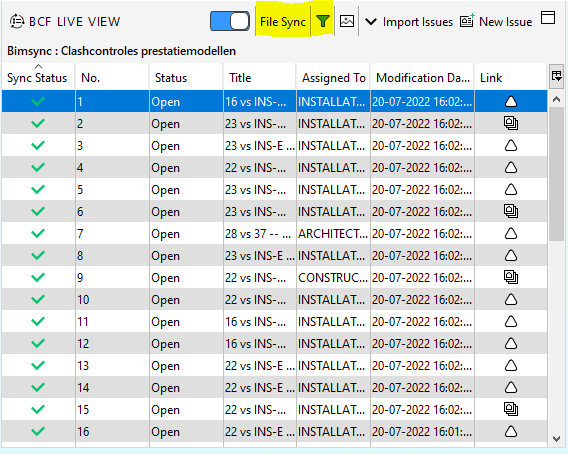The image size is (568, 454).
Task: Click the link shape icon for issue 10
Action: pos(511,300)
